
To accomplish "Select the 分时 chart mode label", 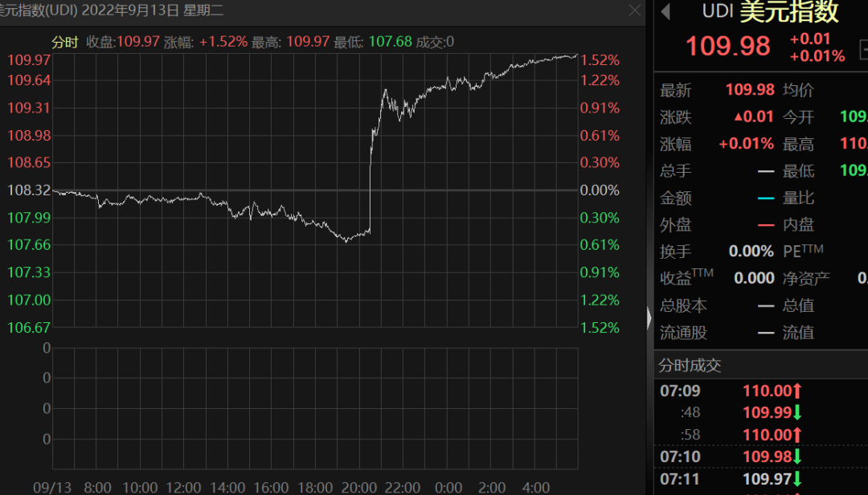I will point(65,42).
